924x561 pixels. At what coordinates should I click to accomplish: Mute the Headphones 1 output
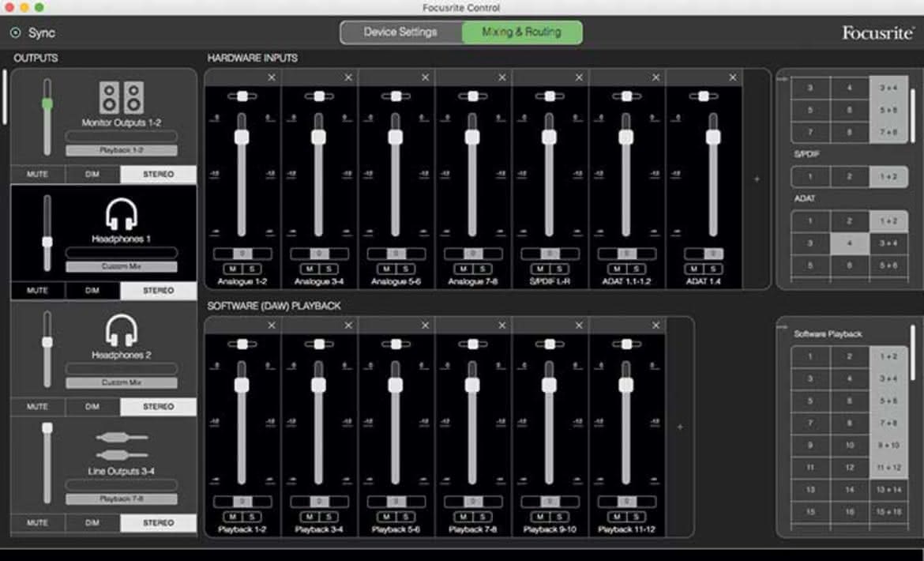38,291
